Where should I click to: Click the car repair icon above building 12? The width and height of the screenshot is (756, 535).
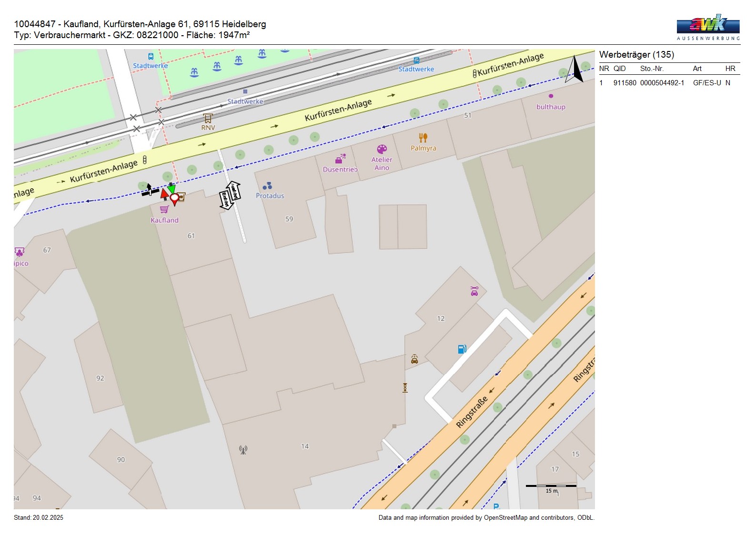click(474, 291)
